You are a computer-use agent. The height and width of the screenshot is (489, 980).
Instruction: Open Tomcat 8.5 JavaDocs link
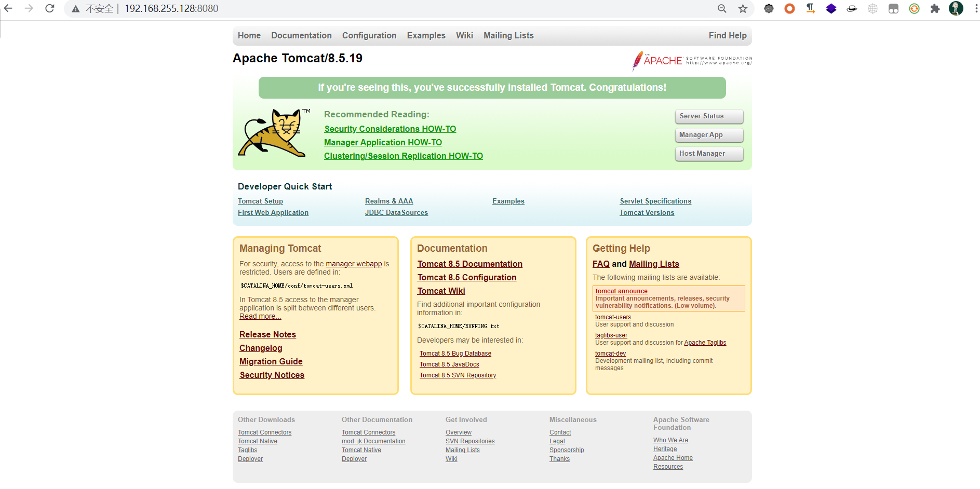pyautogui.click(x=449, y=364)
